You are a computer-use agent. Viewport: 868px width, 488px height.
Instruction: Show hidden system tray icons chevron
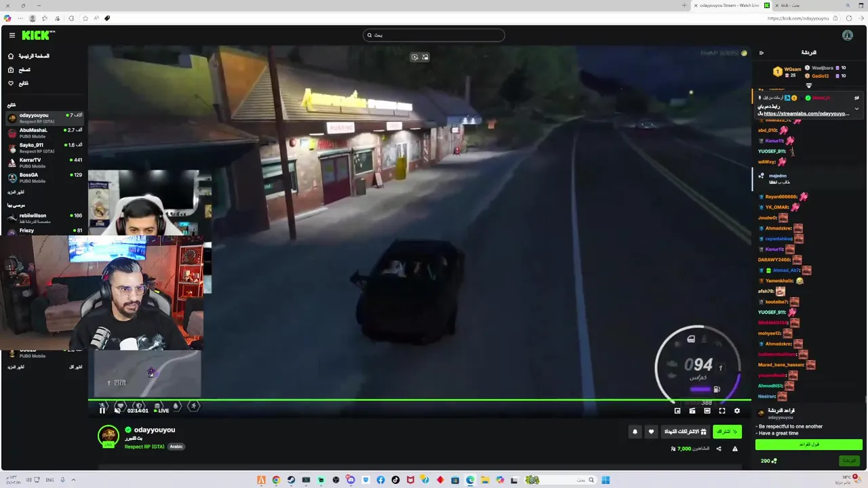(x=73, y=480)
